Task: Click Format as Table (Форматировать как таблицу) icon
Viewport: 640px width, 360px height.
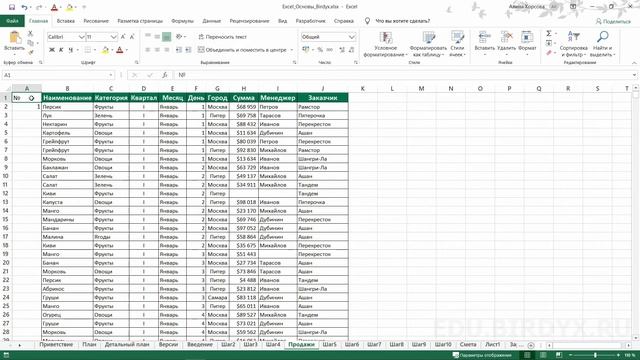Action: click(428, 38)
